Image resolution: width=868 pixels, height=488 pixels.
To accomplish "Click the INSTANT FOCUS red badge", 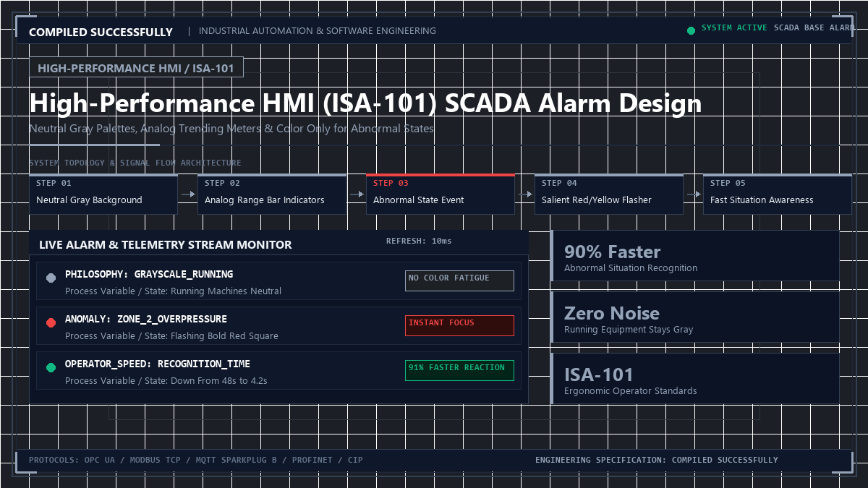I will 459,325.
